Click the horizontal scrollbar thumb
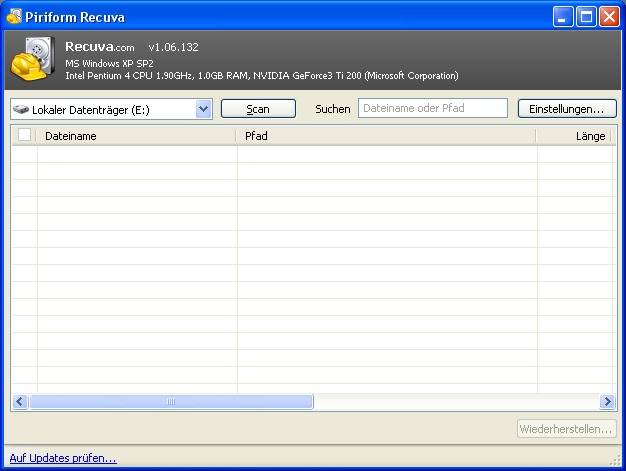 (171, 402)
